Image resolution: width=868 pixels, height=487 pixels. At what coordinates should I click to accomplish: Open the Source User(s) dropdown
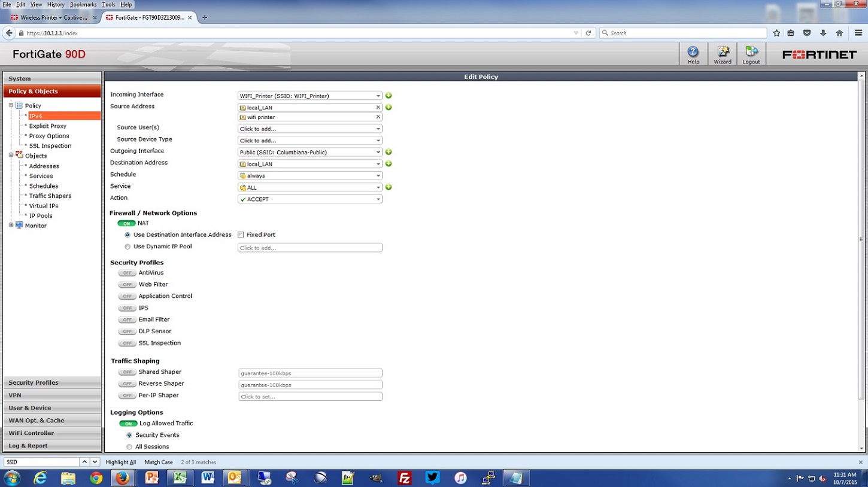[x=310, y=129]
